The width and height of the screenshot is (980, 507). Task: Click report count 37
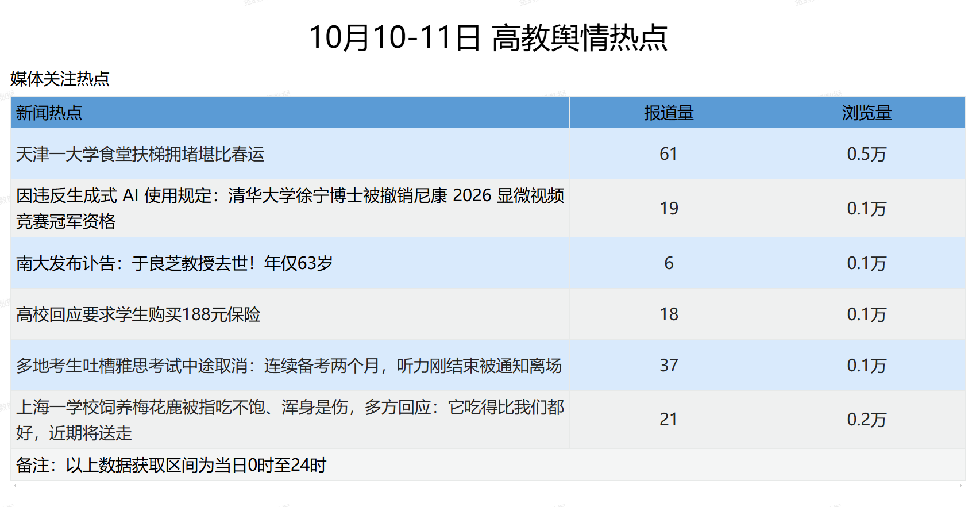click(669, 366)
